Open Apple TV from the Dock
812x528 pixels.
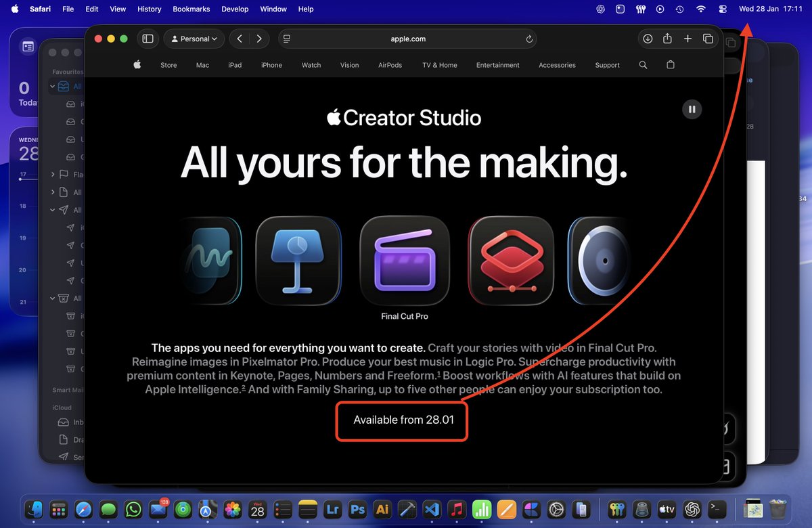click(x=667, y=509)
